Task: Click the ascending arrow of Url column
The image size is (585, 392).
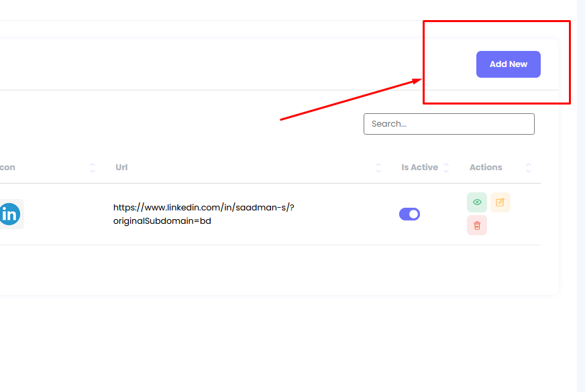Action: [x=378, y=165]
